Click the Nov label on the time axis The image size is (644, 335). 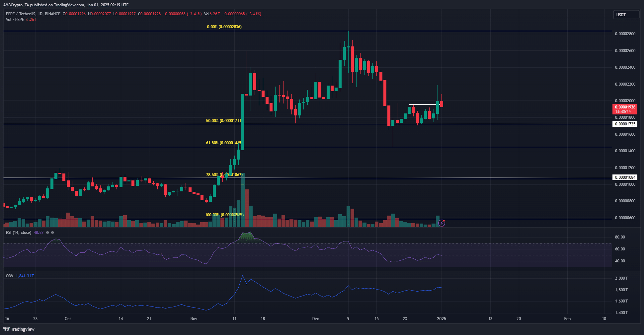click(x=194, y=319)
